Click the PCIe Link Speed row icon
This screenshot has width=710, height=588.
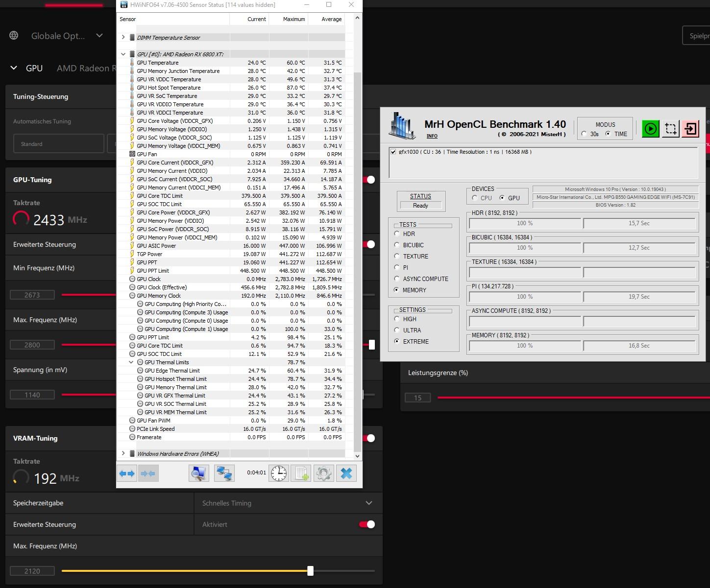[132, 429]
